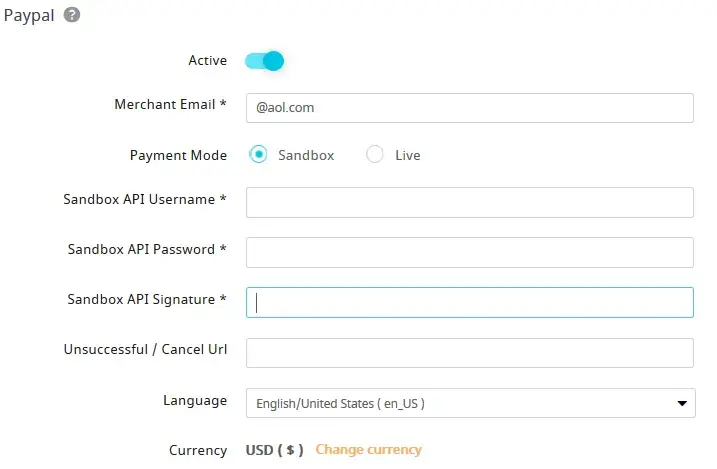Click the Change currency link

coord(368,450)
